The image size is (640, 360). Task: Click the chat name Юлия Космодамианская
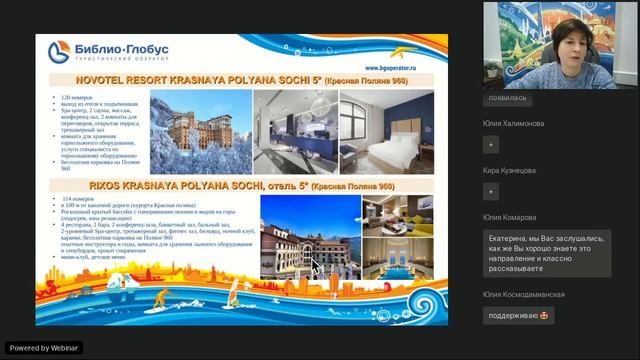click(524, 294)
